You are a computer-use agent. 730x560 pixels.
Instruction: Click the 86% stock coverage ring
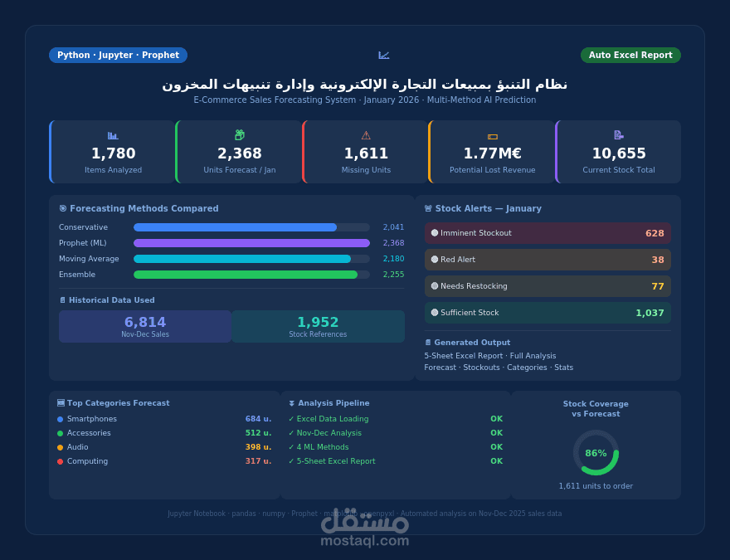(x=596, y=452)
